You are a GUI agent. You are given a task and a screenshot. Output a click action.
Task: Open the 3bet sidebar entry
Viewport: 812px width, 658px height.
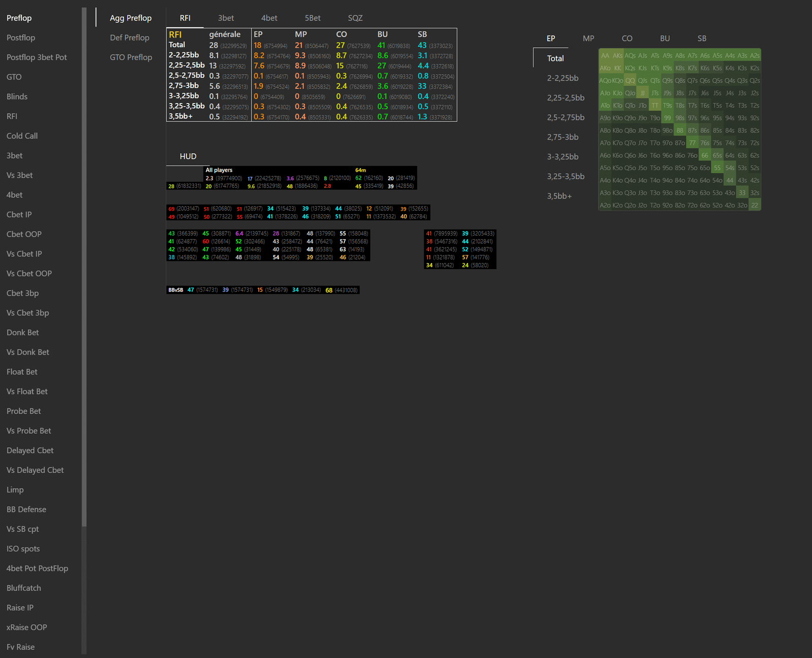click(15, 156)
